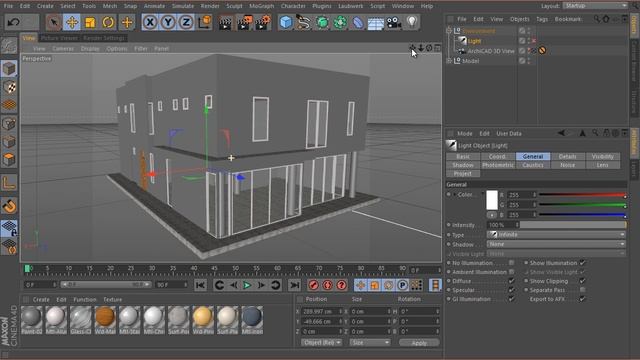The width and height of the screenshot is (640, 360).
Task: Open the MoGraph menu
Action: [x=262, y=6]
